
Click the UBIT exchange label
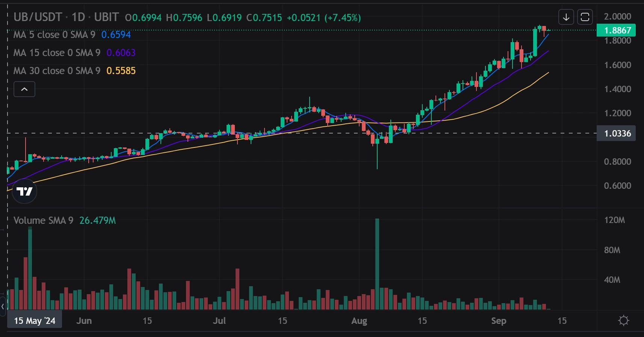(106, 17)
